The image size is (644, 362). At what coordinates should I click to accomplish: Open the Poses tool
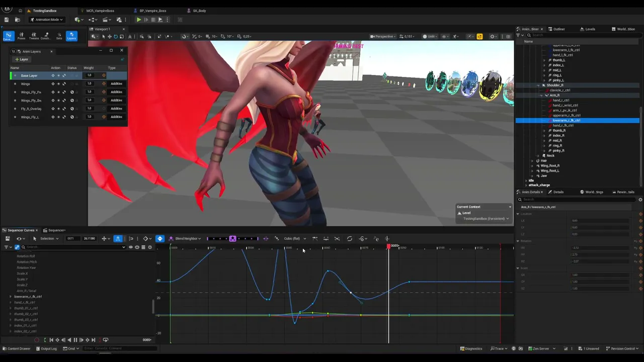pos(21,36)
